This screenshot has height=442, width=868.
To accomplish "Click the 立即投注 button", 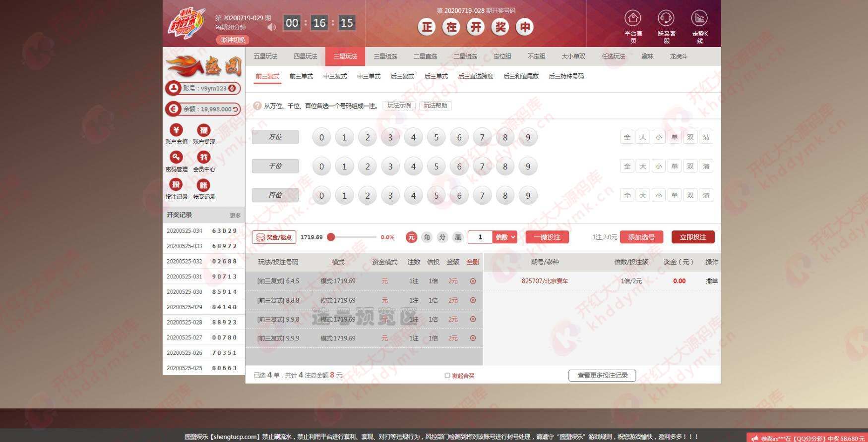I will (693, 237).
